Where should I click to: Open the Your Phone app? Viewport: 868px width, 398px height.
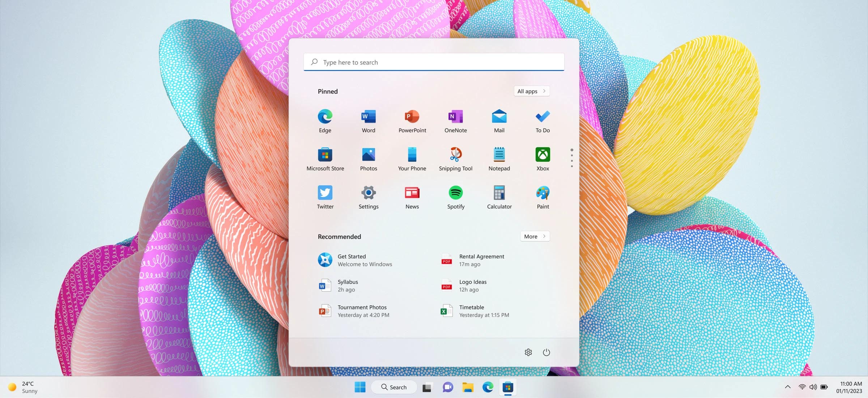(x=412, y=159)
